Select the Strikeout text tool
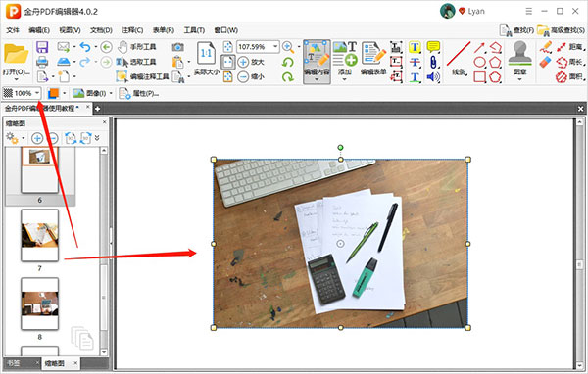The height and width of the screenshot is (374, 588). pos(415,62)
